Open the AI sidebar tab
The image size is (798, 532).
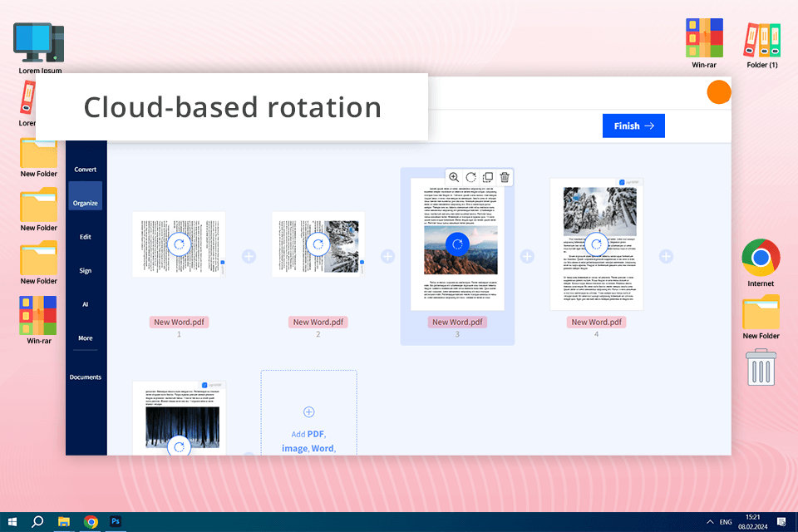[85, 304]
